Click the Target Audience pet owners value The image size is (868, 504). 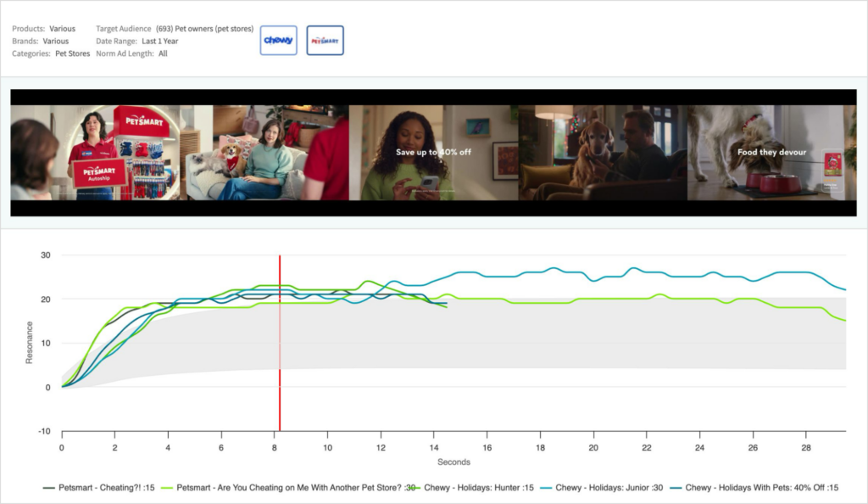(x=204, y=29)
